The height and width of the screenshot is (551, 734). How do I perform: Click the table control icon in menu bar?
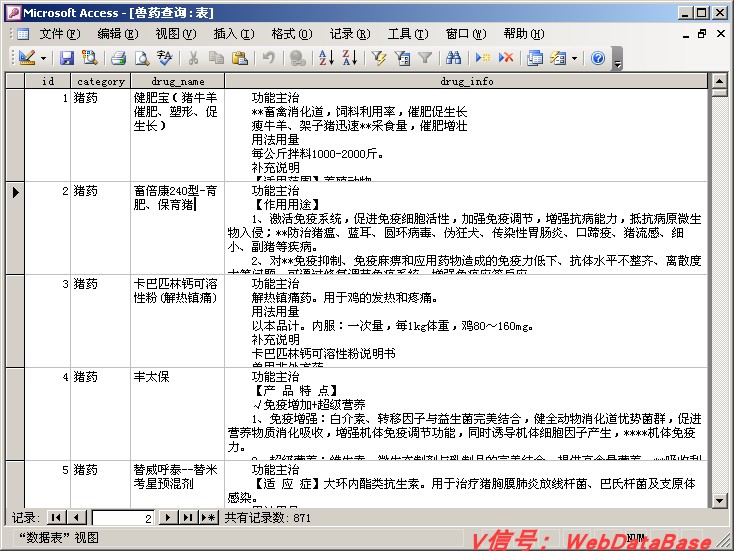point(22,34)
